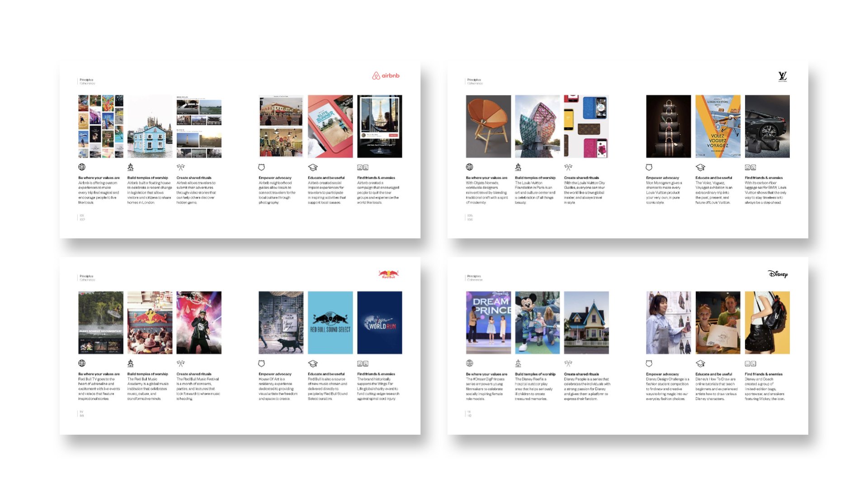The height and width of the screenshot is (488, 868).
Task: Open the Volez Voguez Voyagez poster image
Action: (717, 127)
